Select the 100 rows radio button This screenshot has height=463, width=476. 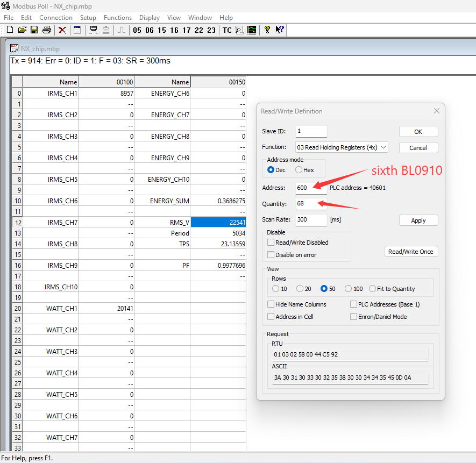click(349, 289)
